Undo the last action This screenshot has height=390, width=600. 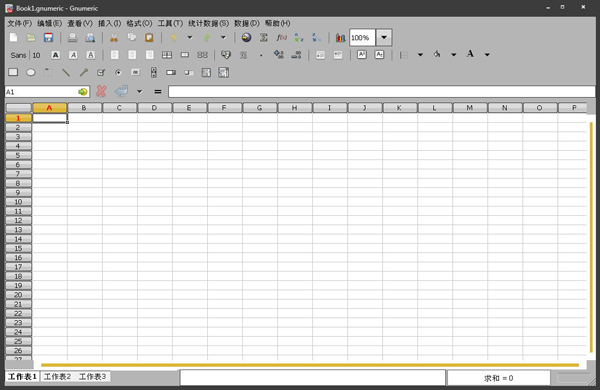coord(173,38)
